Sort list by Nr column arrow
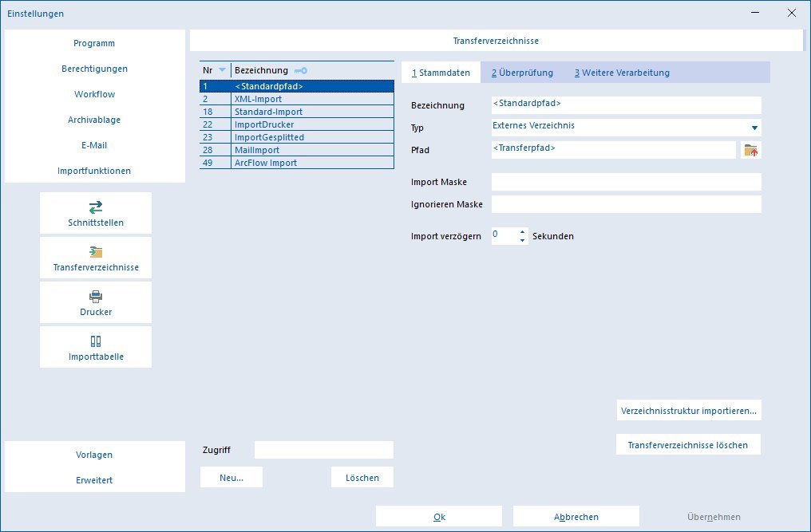Image resolution: width=811 pixels, height=532 pixels. [223, 70]
